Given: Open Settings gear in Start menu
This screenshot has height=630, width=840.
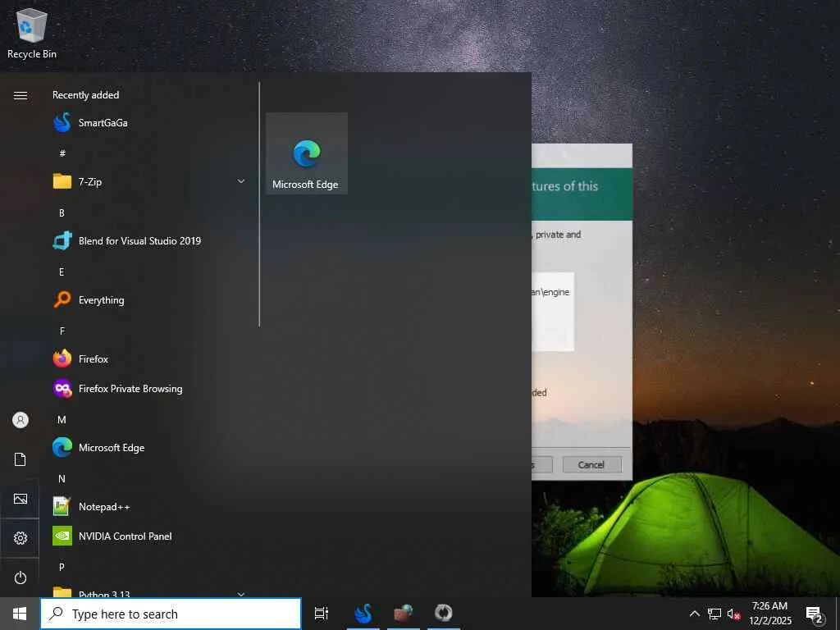Looking at the screenshot, I should (x=21, y=538).
